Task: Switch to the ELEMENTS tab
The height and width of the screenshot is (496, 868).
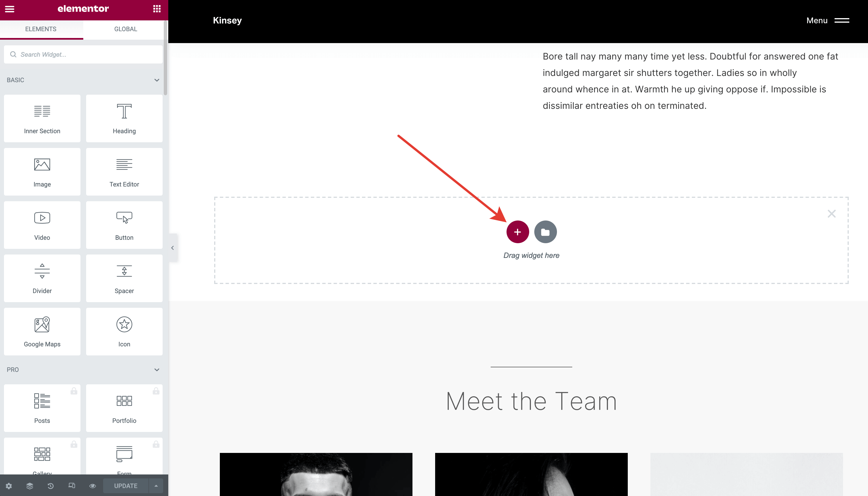Action: [x=41, y=29]
